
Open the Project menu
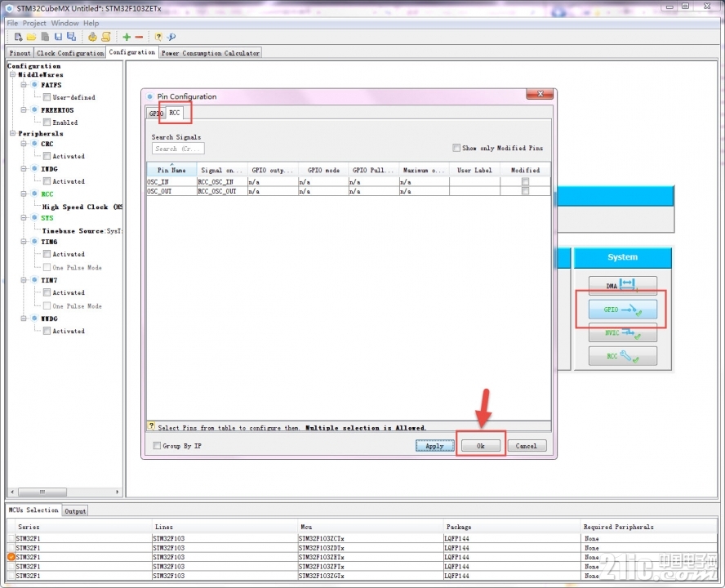coord(34,23)
